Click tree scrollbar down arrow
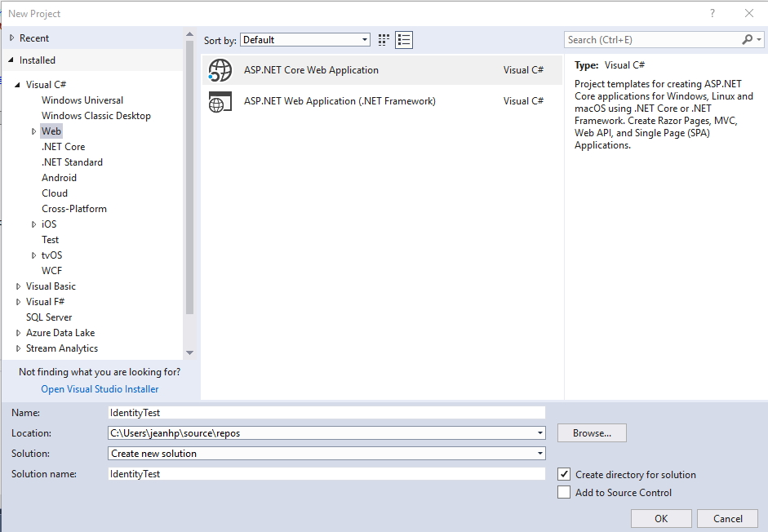This screenshot has width=768, height=532. (189, 352)
